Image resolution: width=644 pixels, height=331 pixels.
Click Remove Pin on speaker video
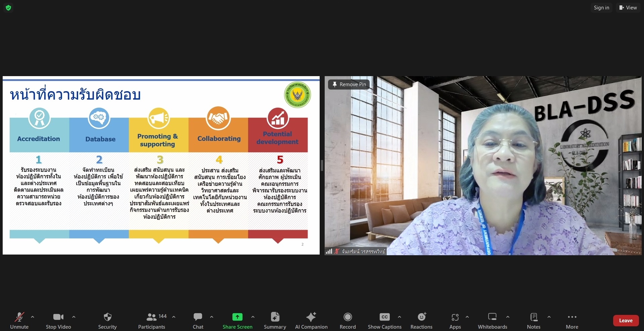(x=349, y=85)
